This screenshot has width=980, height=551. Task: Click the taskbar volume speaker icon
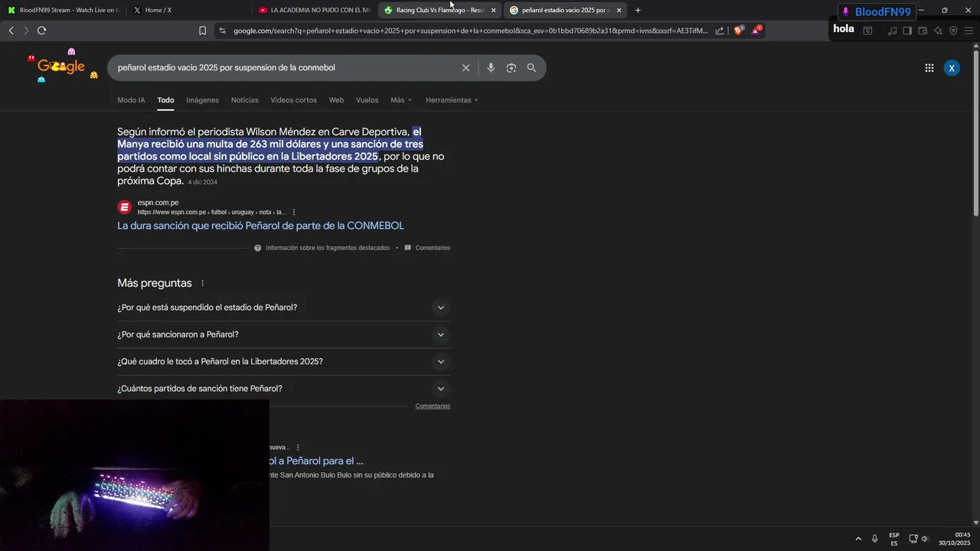(925, 539)
